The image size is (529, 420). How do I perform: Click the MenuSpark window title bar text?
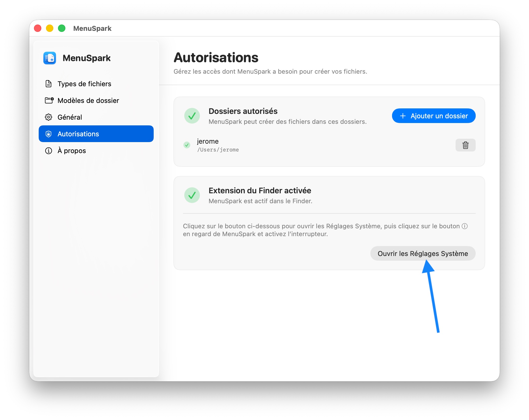93,28
